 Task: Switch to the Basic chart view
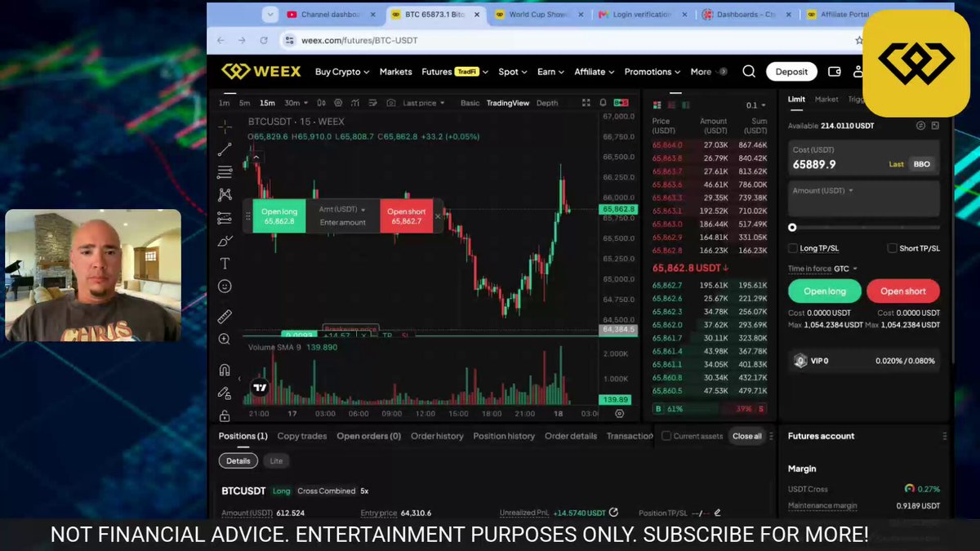[x=470, y=103]
